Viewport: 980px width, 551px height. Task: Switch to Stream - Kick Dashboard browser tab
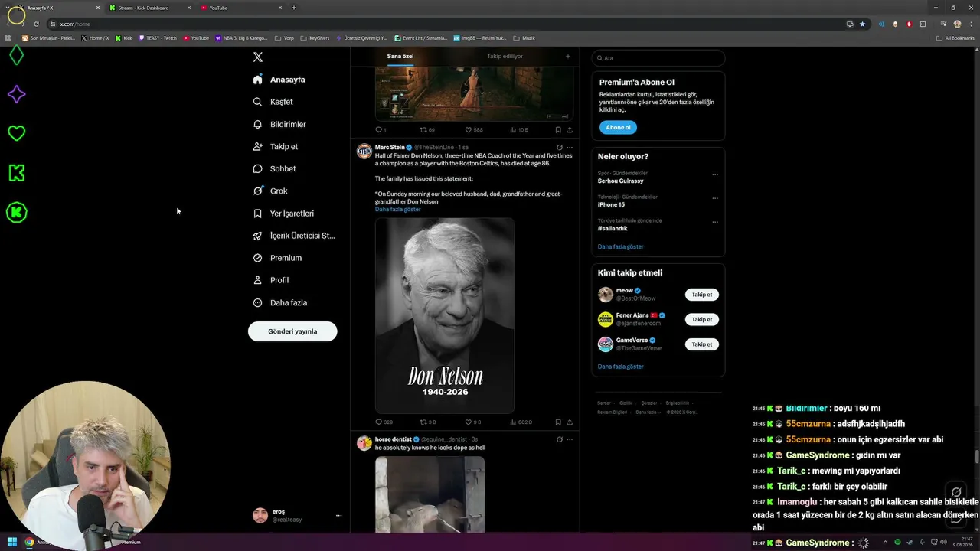tap(149, 8)
